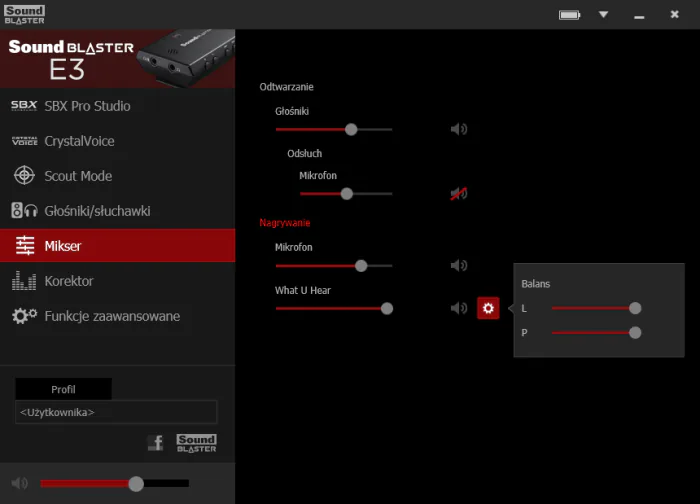Adjust the Odsłuch Mikrofon slider
Screen dimensions: 700x504
pos(346,194)
